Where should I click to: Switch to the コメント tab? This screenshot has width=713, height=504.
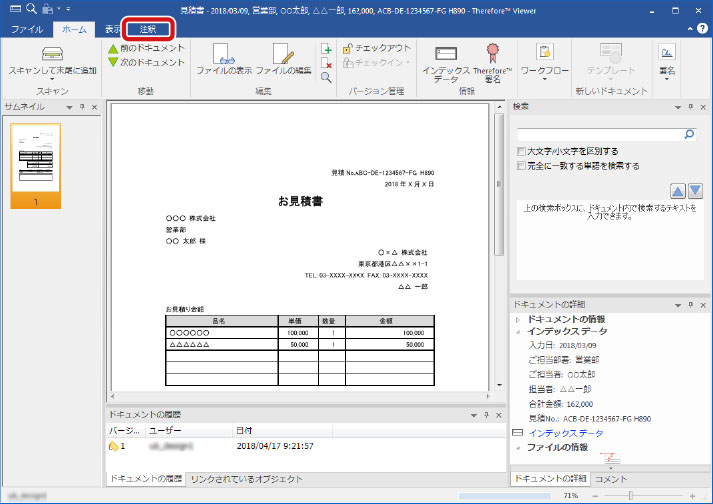pos(611,480)
